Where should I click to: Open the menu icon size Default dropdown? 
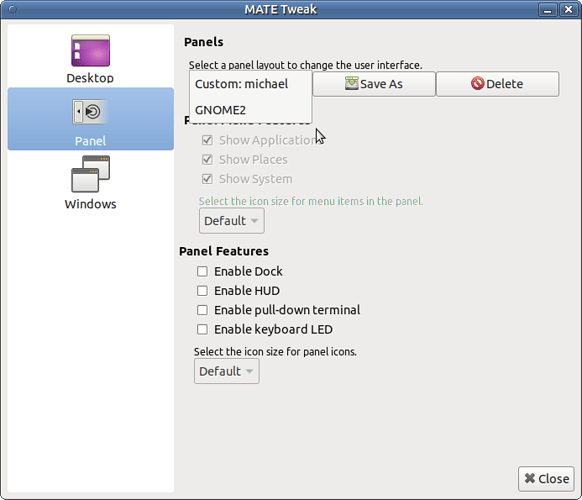click(x=232, y=221)
